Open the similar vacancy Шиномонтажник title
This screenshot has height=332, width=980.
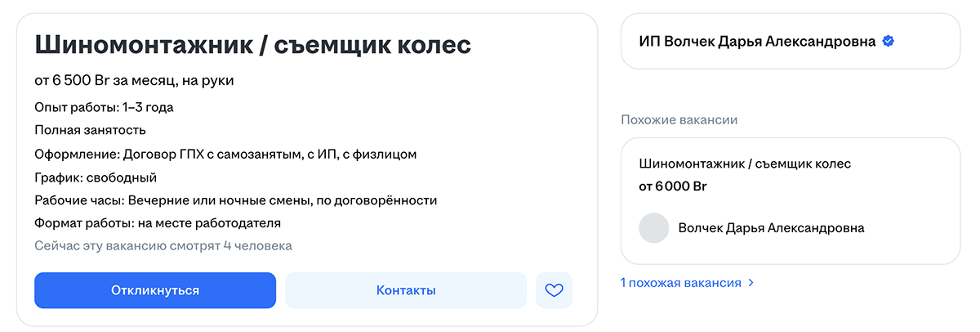tap(745, 164)
